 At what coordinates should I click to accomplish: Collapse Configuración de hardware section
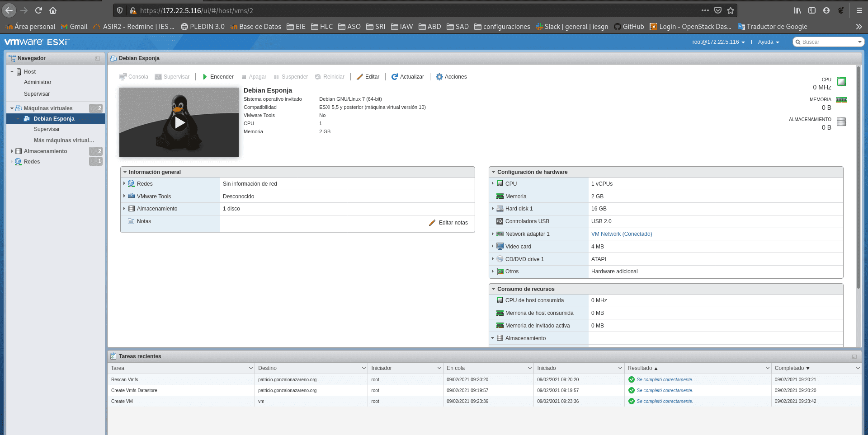coord(493,172)
